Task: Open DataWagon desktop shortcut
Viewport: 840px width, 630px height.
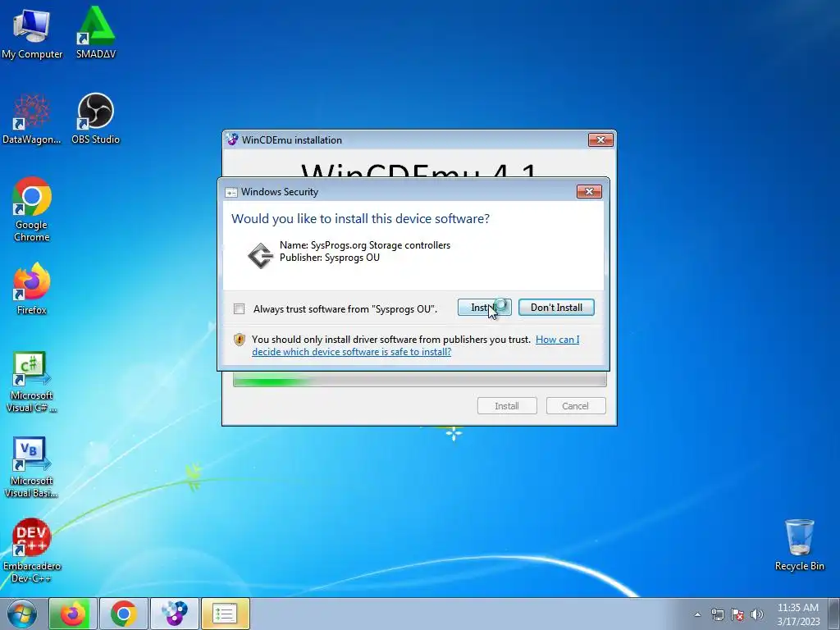Action: coord(32,118)
